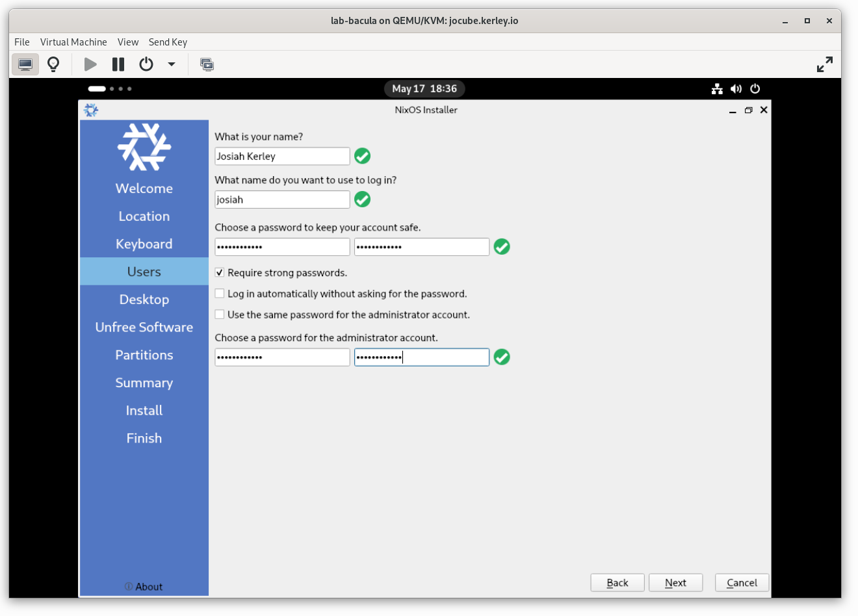Viewport: 858px width, 616px height.
Task: Click the NixOS snowflake logo
Action: coord(144,147)
